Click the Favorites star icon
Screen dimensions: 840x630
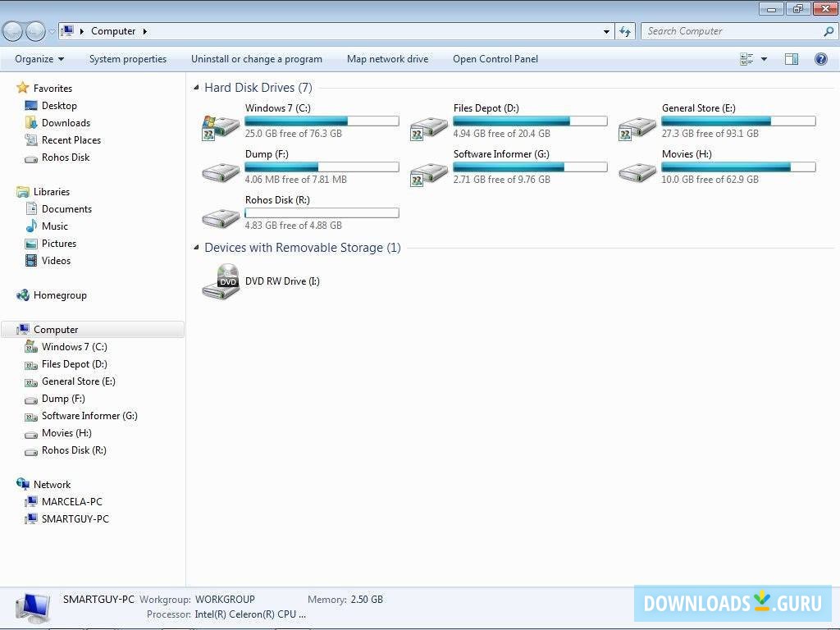pyautogui.click(x=22, y=87)
